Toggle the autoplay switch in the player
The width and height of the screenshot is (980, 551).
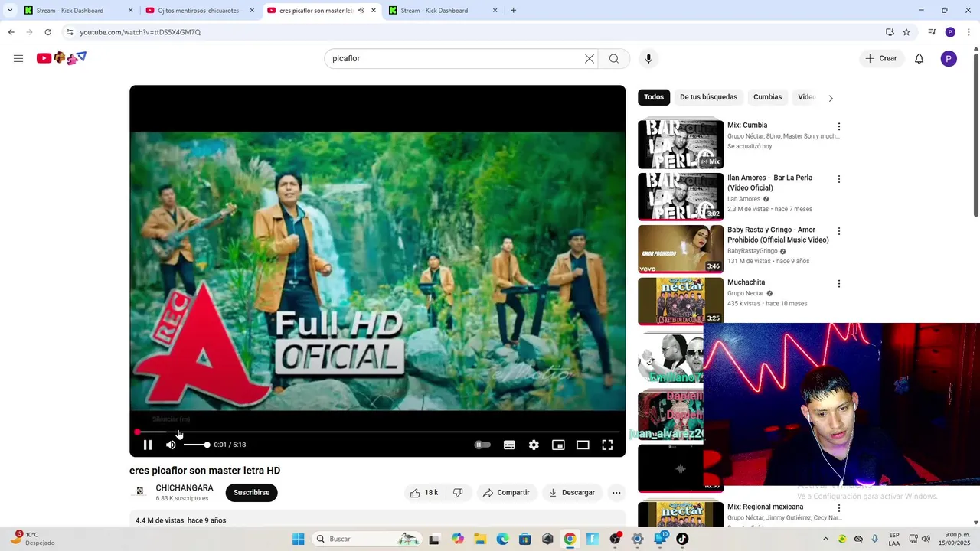(x=482, y=445)
